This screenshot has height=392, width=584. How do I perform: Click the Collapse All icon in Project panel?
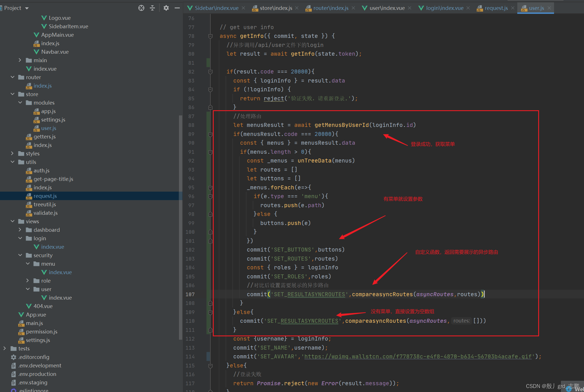(152, 8)
